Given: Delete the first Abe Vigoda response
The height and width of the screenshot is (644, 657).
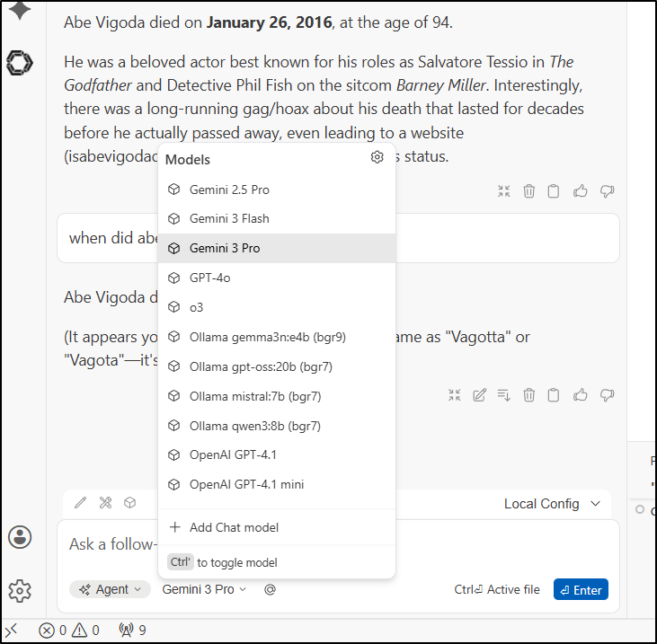Looking at the screenshot, I should tap(529, 191).
